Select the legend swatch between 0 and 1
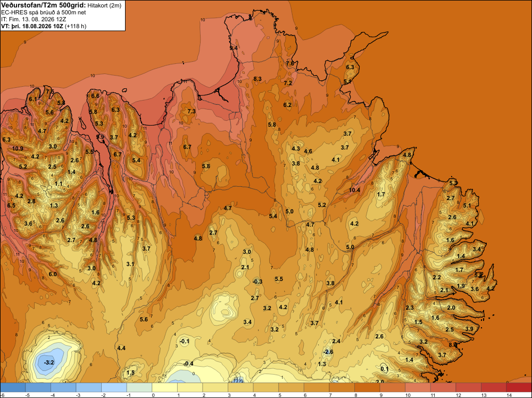 [165, 387]
